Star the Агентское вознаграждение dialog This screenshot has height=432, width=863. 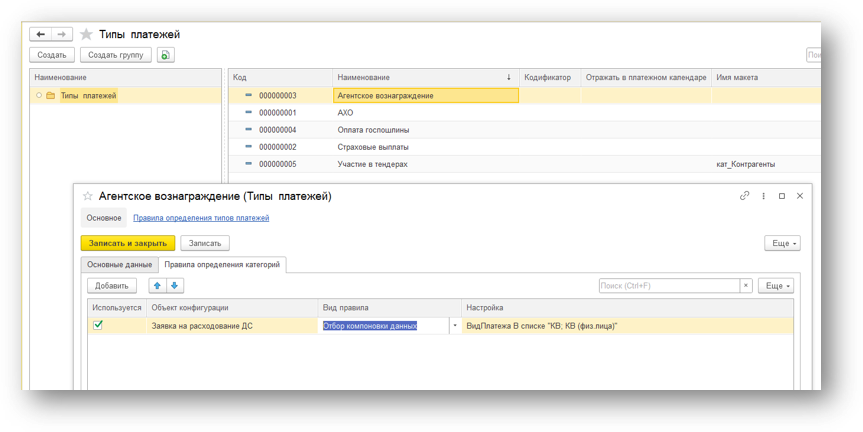point(87,196)
